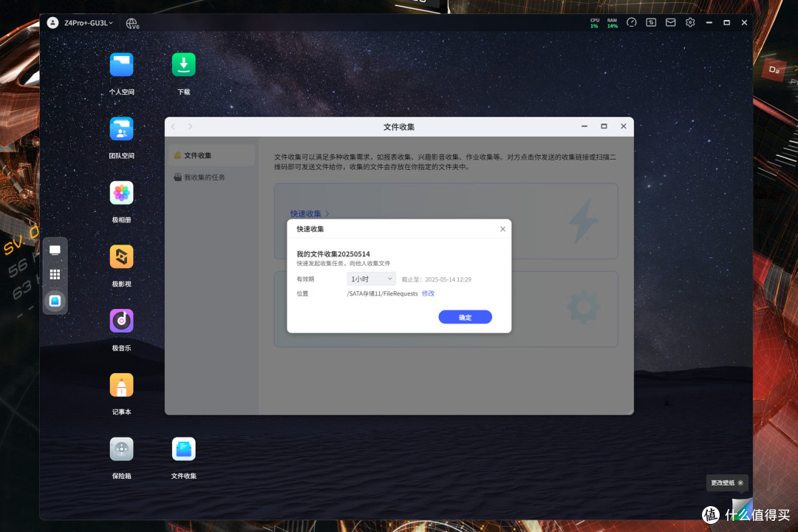Launch the 极影视 video app
798x532 pixels.
pos(121,257)
